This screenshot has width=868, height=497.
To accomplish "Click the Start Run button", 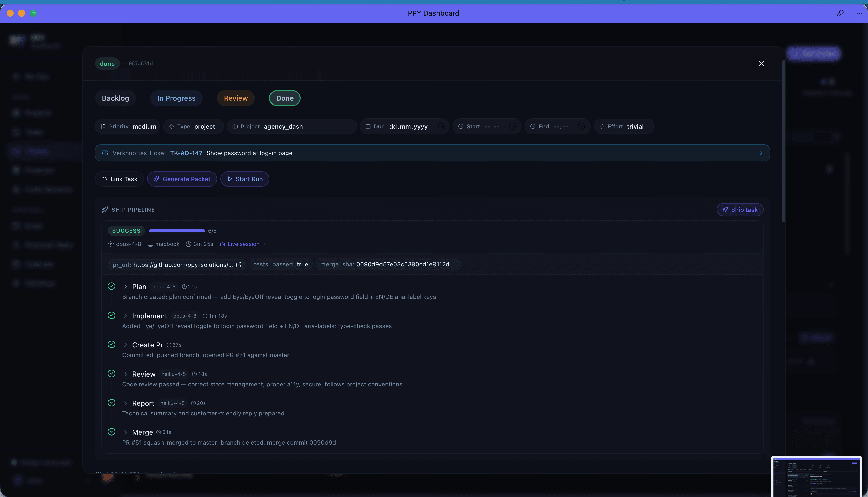I will [x=245, y=179].
